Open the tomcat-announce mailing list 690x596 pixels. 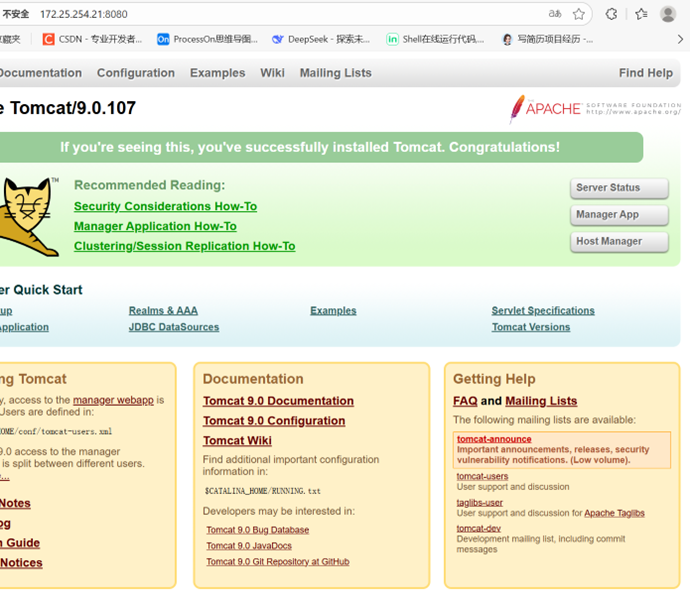point(494,439)
